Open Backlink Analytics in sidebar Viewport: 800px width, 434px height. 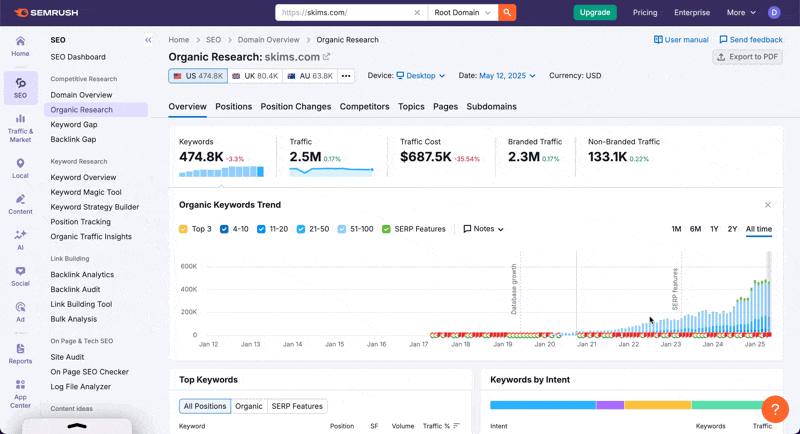coord(82,274)
